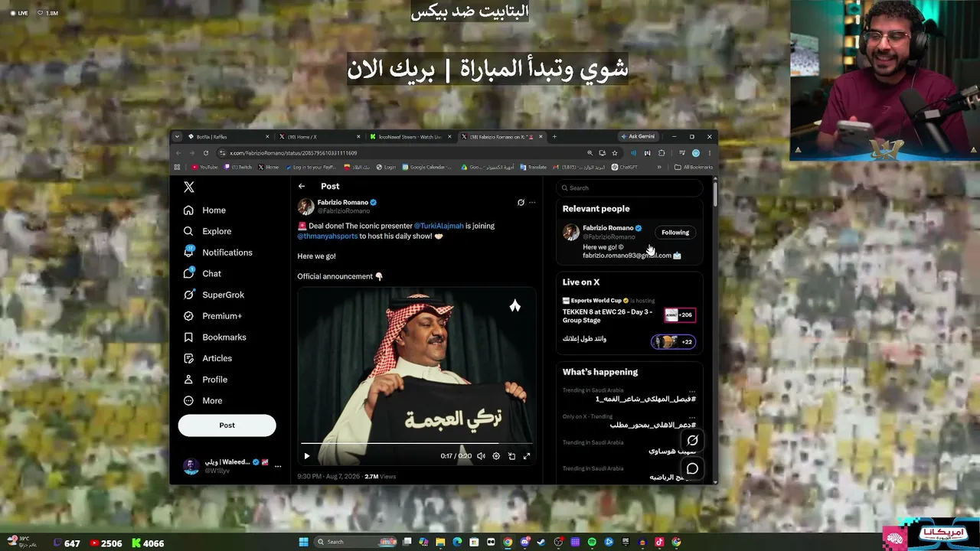Go to Home in X sidebar

point(205,210)
